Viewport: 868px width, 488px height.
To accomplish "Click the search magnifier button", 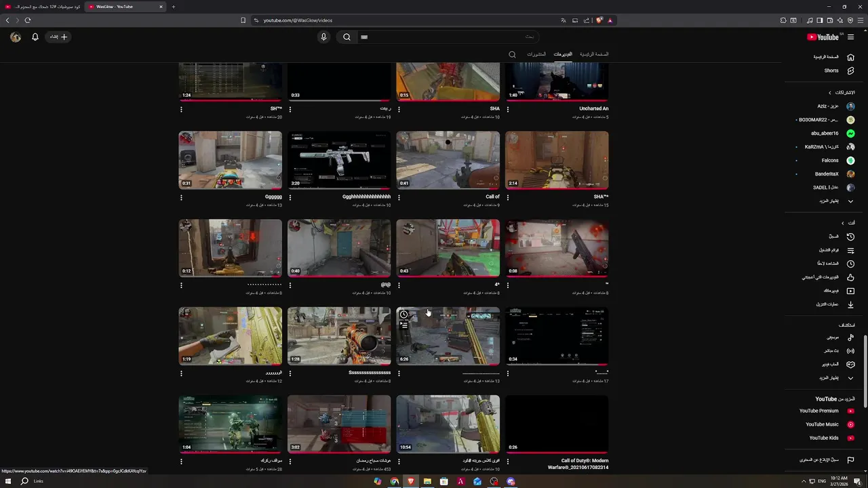I will (x=347, y=37).
